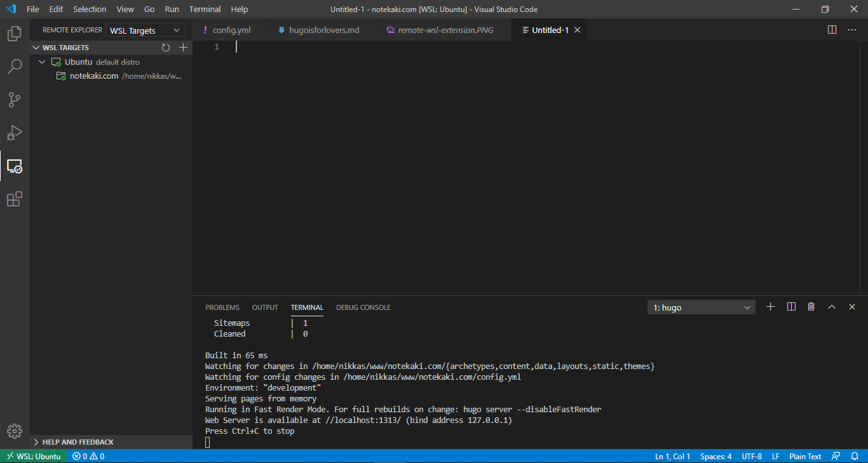
Task: Create a new terminal with the plus icon
Action: coord(770,306)
